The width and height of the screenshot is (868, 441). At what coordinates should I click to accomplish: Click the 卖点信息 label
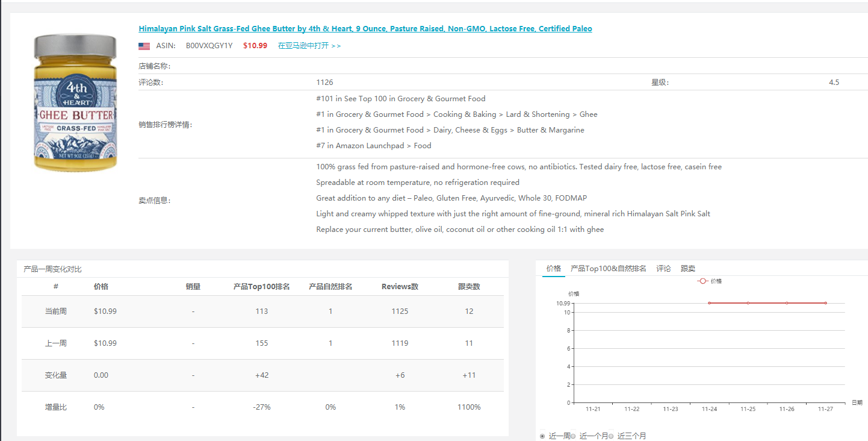click(155, 201)
